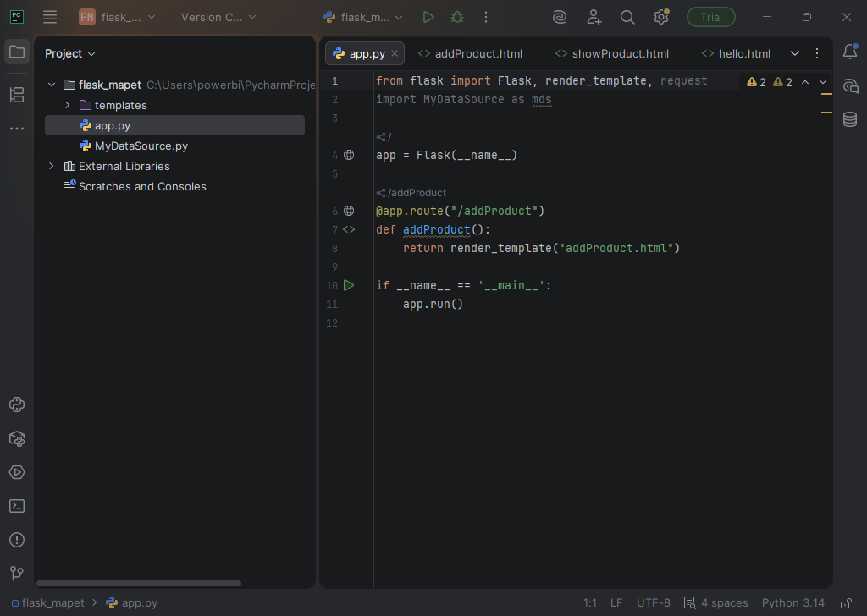Click app.py breadcrumb in status bar
The width and height of the screenshot is (867, 616).
[x=131, y=602]
